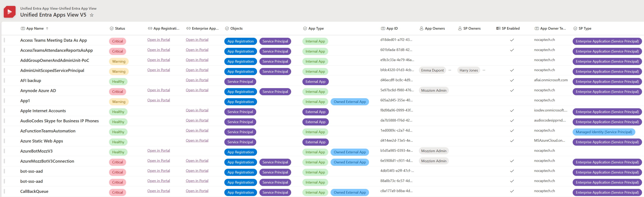This screenshot has height=197, width=644.
Task: Click the Healthy status pill for AFI backup
Action: (118, 82)
